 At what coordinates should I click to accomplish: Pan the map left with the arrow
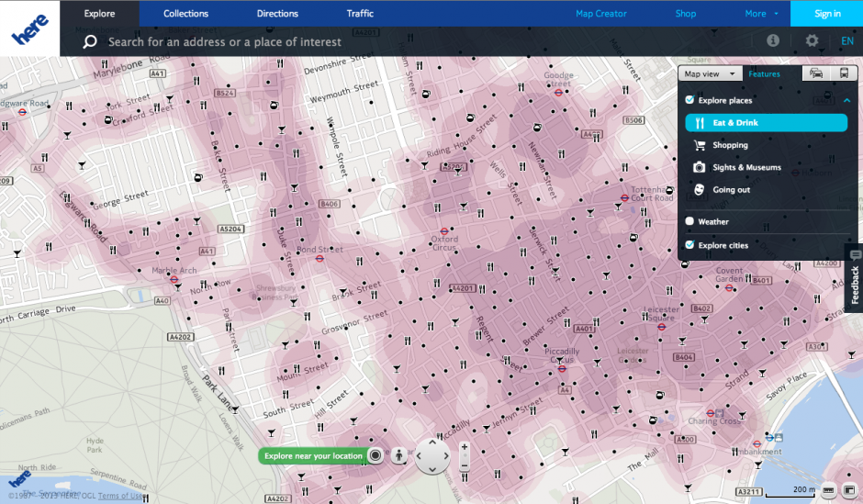point(419,455)
